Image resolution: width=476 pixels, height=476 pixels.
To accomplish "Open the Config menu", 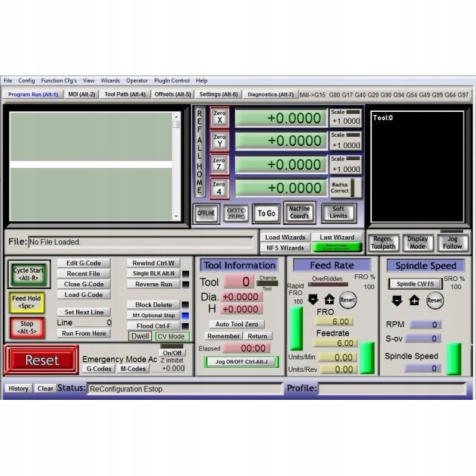I will tap(26, 80).
